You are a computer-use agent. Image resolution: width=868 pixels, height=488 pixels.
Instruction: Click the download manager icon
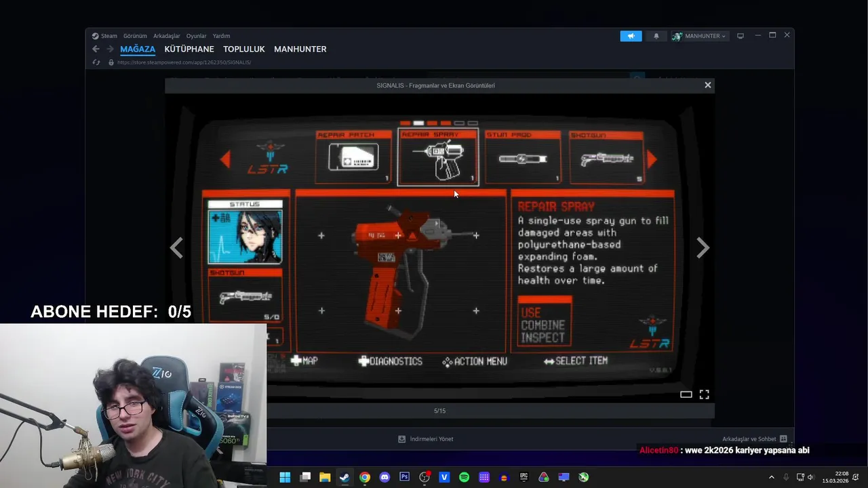click(x=401, y=439)
